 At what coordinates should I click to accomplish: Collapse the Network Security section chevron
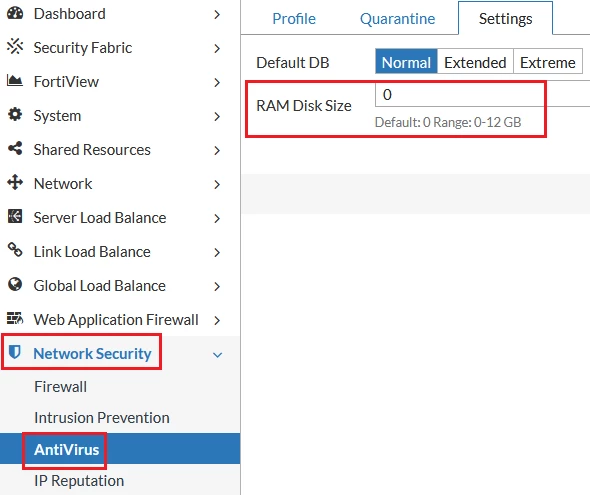pos(217,355)
